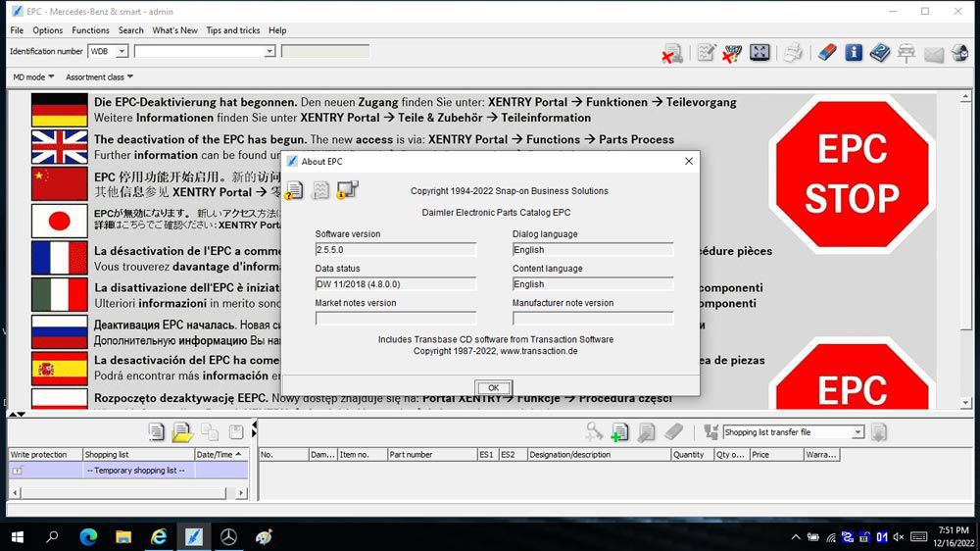980x551 pixels.
Task: Open the Tips and tricks menu
Action: pyautogui.click(x=233, y=30)
